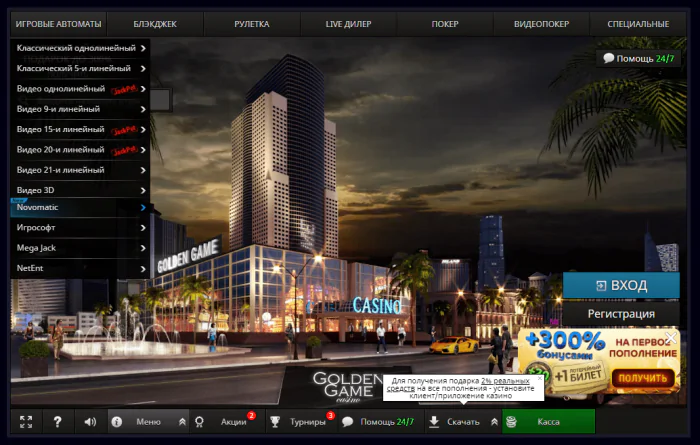Screen dimensions: 700x445
Task: Open Акции promotions
Action: [233, 422]
